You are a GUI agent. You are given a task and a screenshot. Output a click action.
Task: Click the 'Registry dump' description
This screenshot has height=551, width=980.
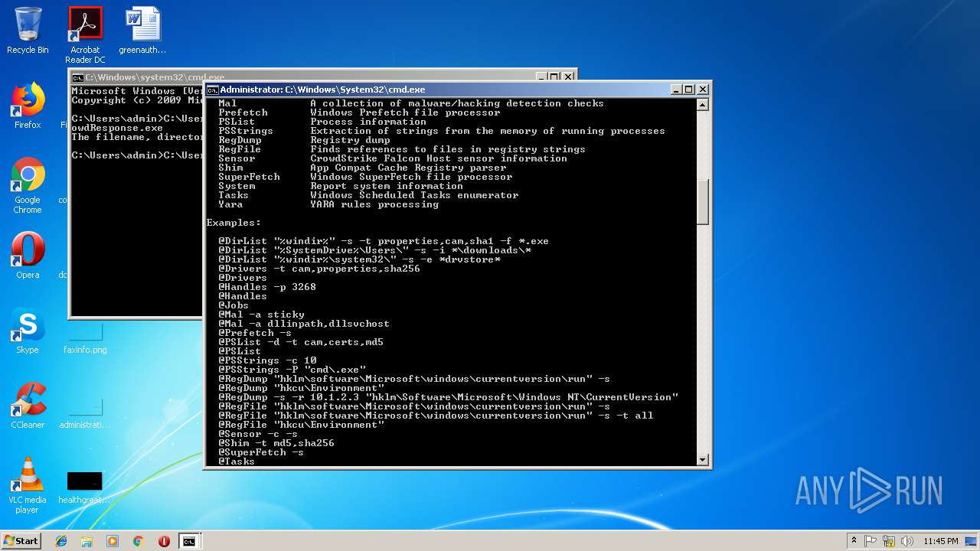tap(350, 140)
